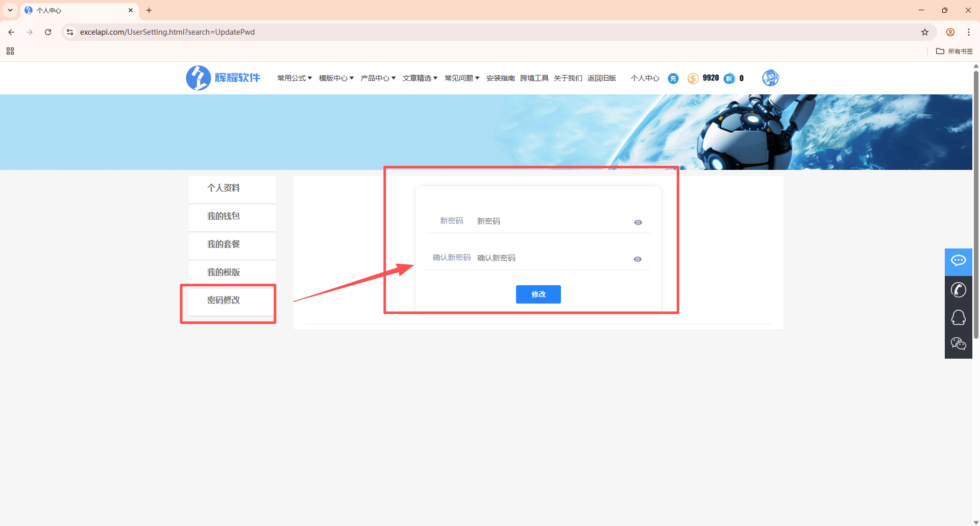Open the apps grid in bookmarks bar
Image resolution: width=980 pixels, height=526 pixels.
point(10,51)
